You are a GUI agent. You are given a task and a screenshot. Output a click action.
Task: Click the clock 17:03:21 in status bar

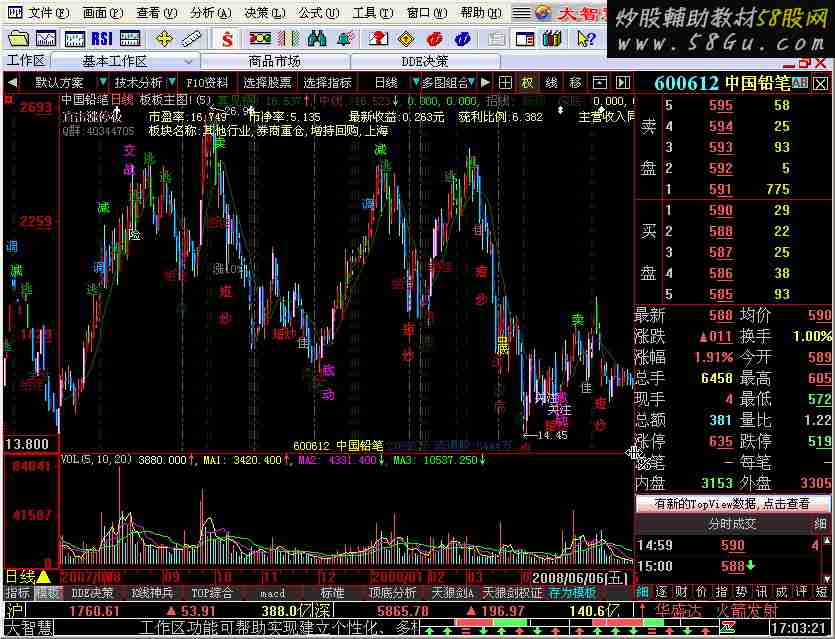[799, 628]
